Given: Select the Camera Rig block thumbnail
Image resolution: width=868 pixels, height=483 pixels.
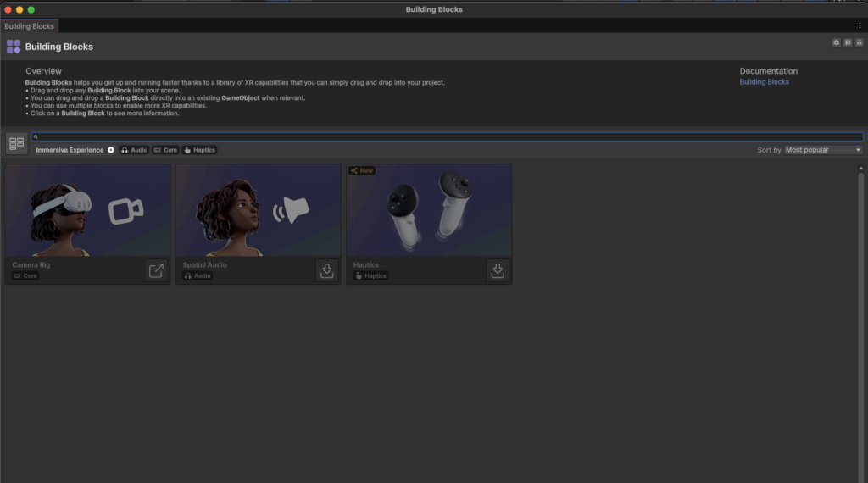Looking at the screenshot, I should point(88,210).
